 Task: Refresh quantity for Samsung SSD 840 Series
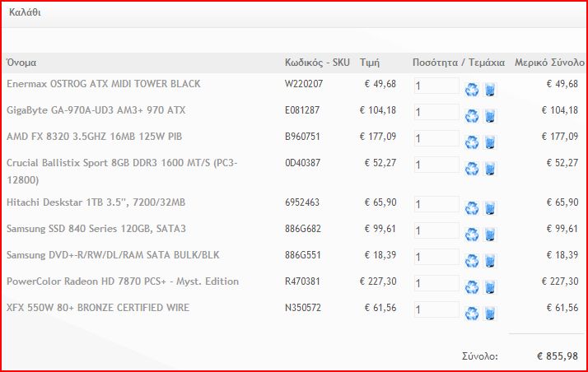tap(472, 234)
